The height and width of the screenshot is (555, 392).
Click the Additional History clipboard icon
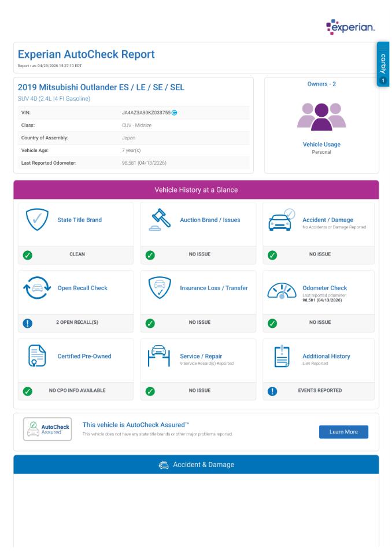[282, 356]
